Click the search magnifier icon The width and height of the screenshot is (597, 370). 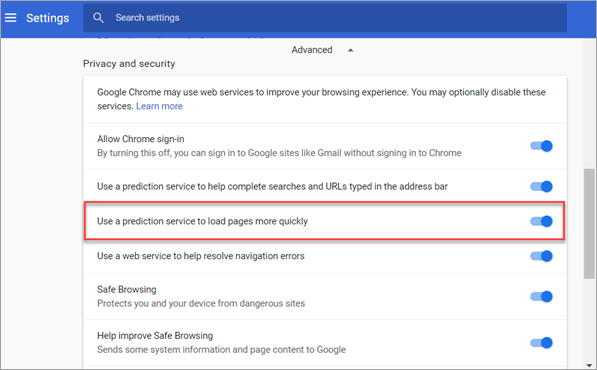(x=98, y=18)
